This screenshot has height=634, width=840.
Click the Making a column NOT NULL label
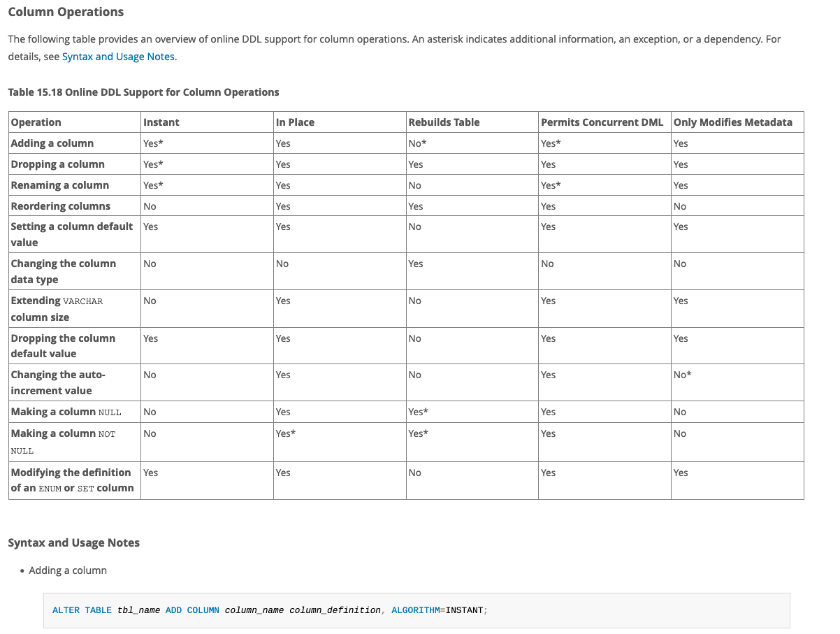63,441
